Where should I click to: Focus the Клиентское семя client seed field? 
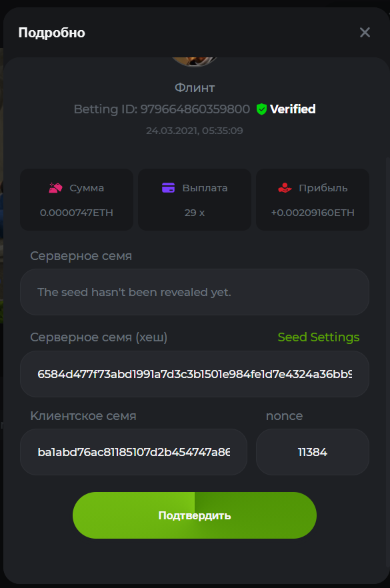pos(133,452)
